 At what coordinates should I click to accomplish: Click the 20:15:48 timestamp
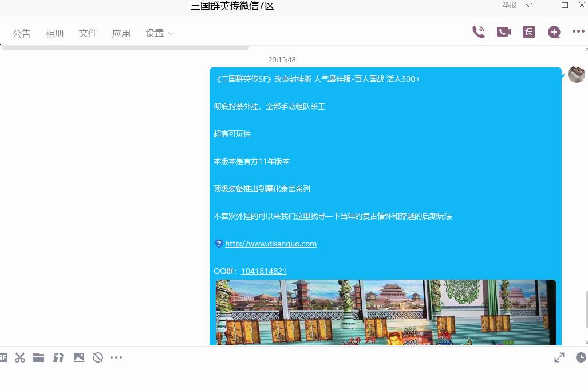pyautogui.click(x=282, y=59)
